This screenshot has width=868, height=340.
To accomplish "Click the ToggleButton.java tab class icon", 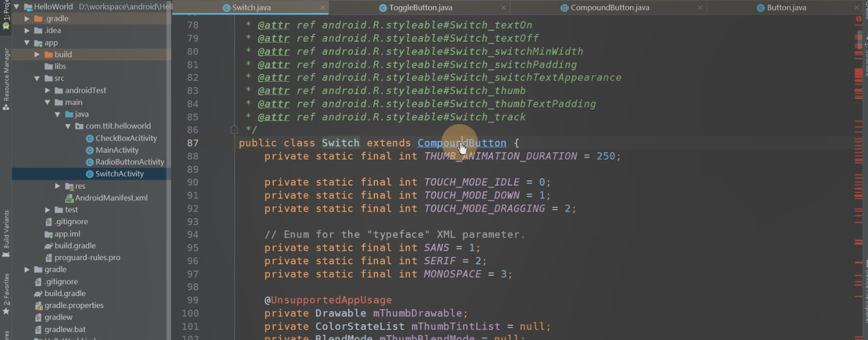I will (x=383, y=7).
